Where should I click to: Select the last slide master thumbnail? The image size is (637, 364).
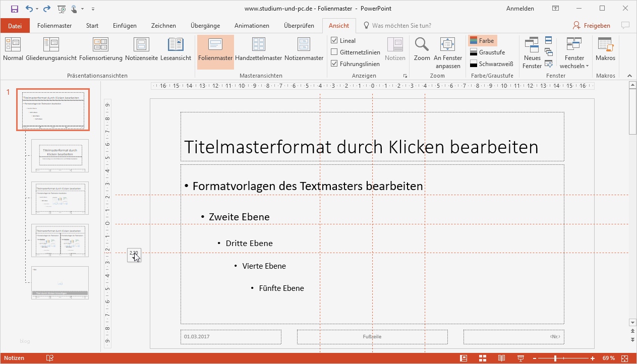click(60, 282)
